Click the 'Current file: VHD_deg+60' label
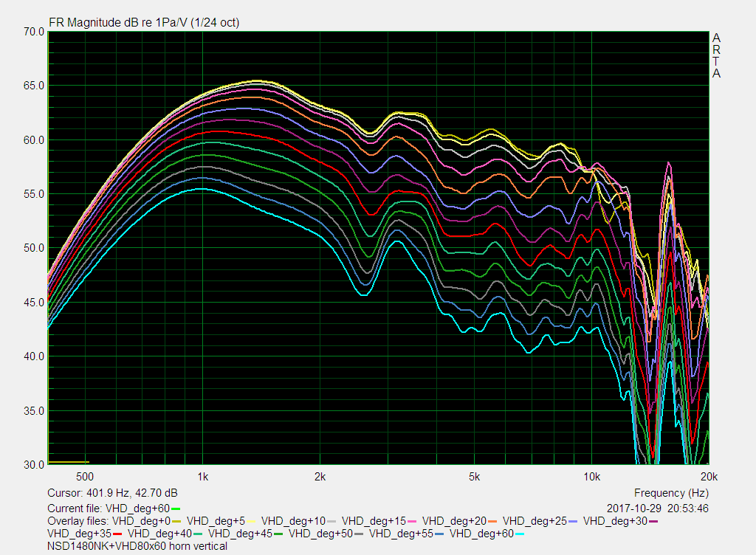This screenshot has height=555, width=756. coord(109,509)
